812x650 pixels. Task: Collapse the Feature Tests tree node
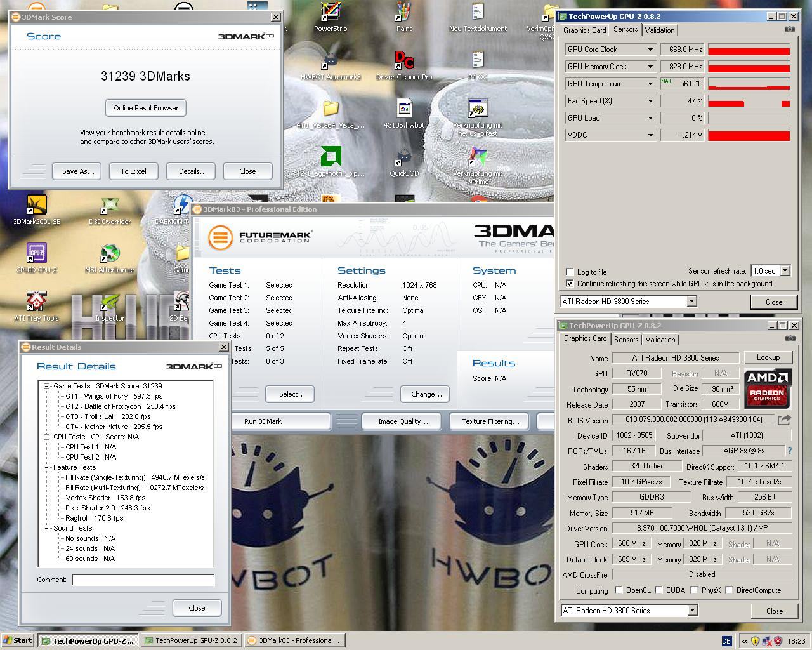[46, 467]
